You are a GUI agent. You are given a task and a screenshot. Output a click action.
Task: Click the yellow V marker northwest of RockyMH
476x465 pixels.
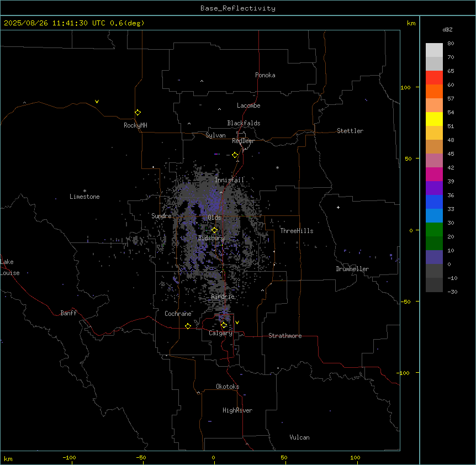coord(97,102)
